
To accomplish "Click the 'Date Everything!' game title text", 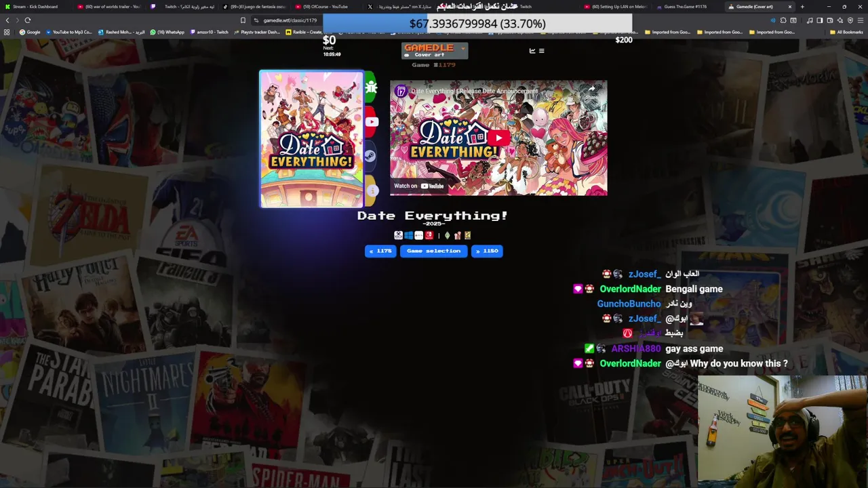I will [433, 216].
